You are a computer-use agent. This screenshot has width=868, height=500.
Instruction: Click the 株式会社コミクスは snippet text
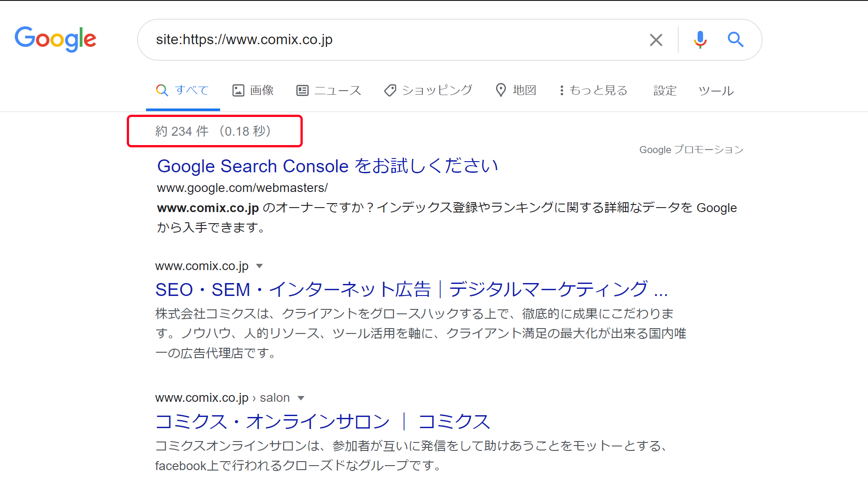pyautogui.click(x=420, y=333)
